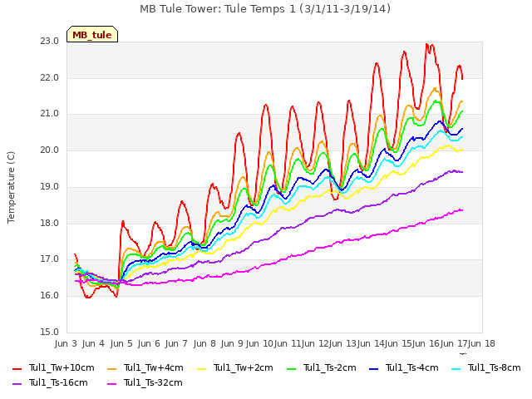Click x-axis date label Jun 4

[x=93, y=343]
